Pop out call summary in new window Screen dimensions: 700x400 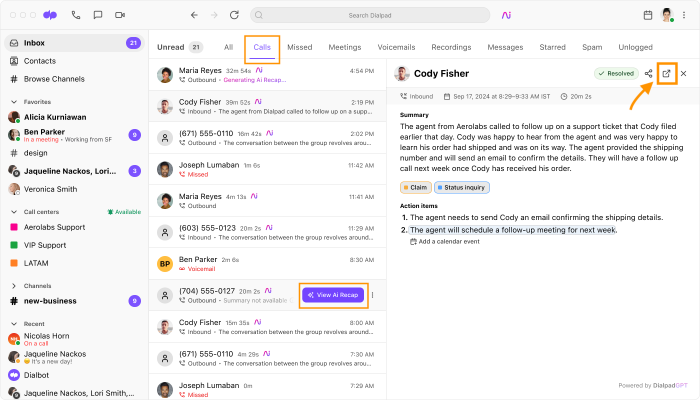click(667, 74)
